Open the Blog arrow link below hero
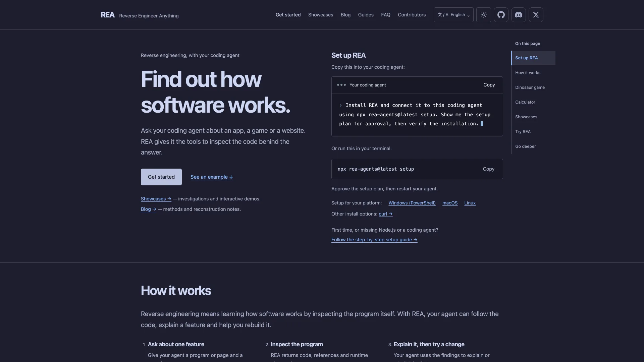This screenshot has height=362, width=644. pos(149,209)
